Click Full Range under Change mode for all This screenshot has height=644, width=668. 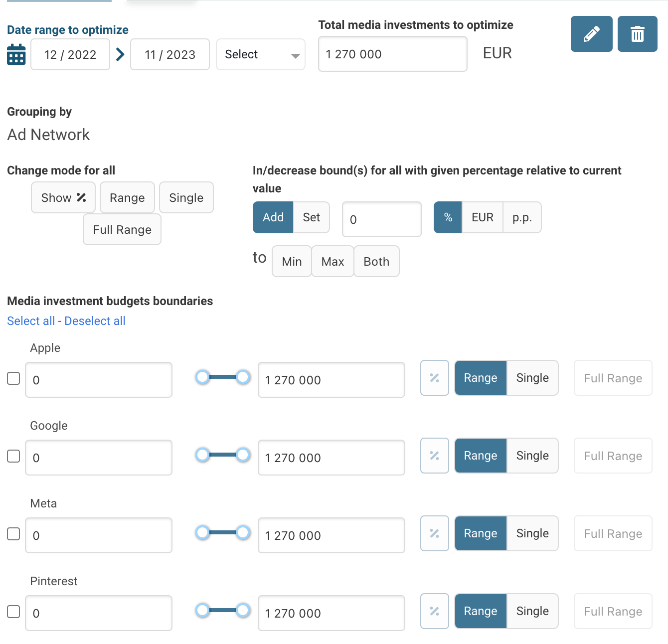click(122, 229)
